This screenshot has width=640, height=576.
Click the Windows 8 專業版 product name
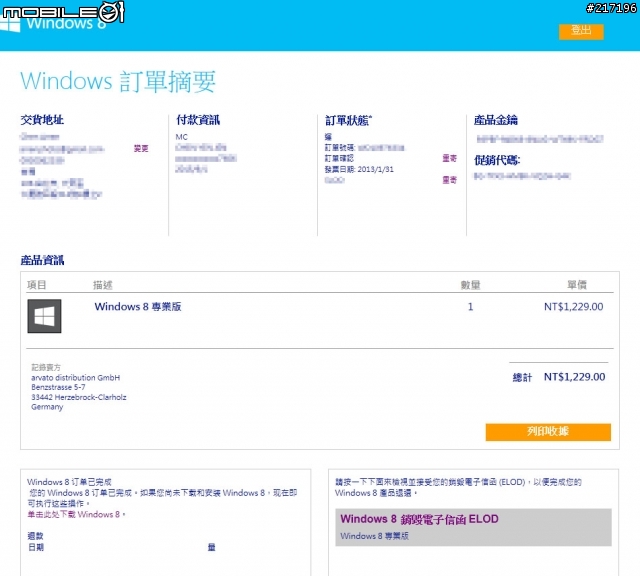(x=138, y=307)
